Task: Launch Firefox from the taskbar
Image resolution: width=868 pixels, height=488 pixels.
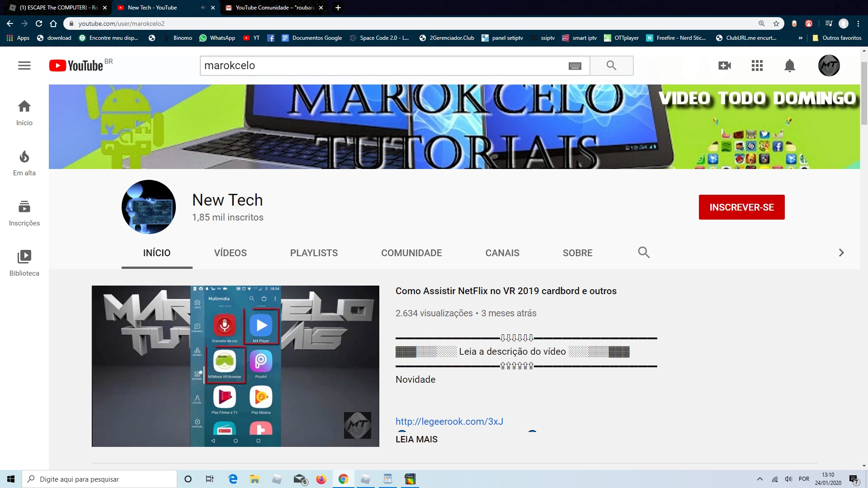Action: (x=321, y=479)
